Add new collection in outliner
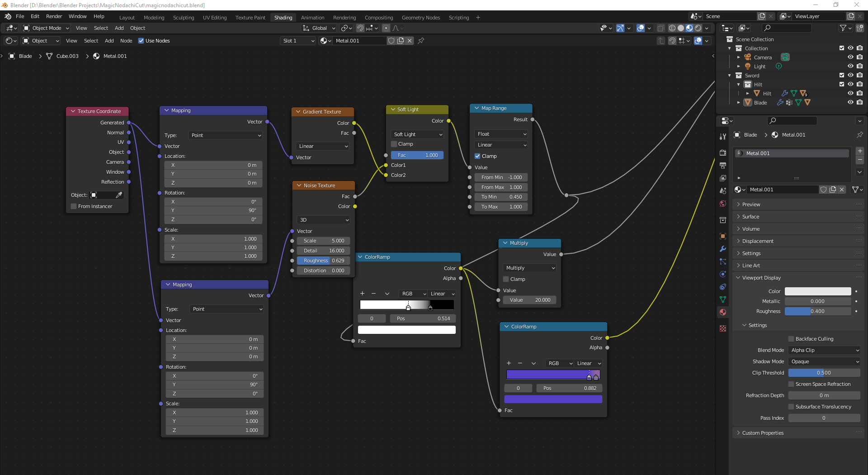Screen dimensions: 868x475 (x=860, y=28)
